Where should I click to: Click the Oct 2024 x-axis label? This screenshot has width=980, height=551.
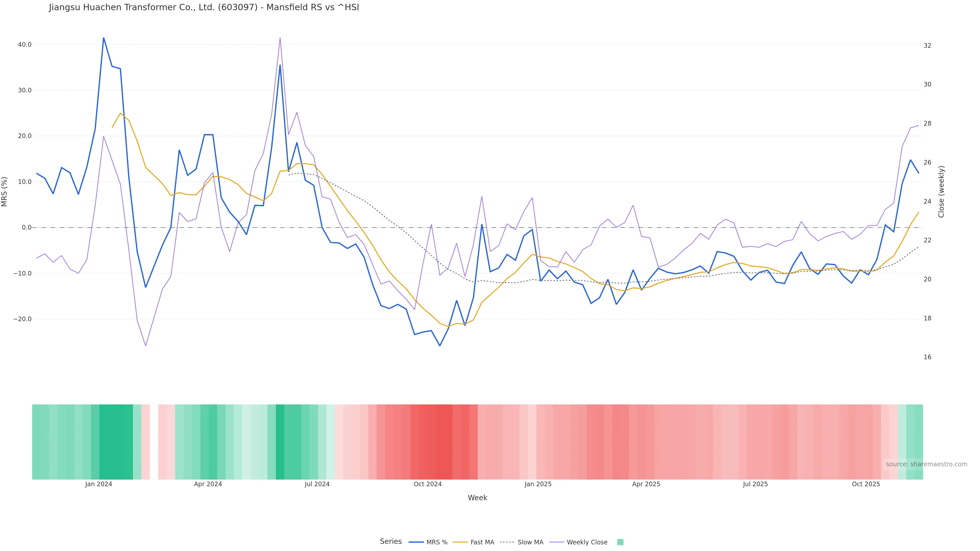pos(428,484)
